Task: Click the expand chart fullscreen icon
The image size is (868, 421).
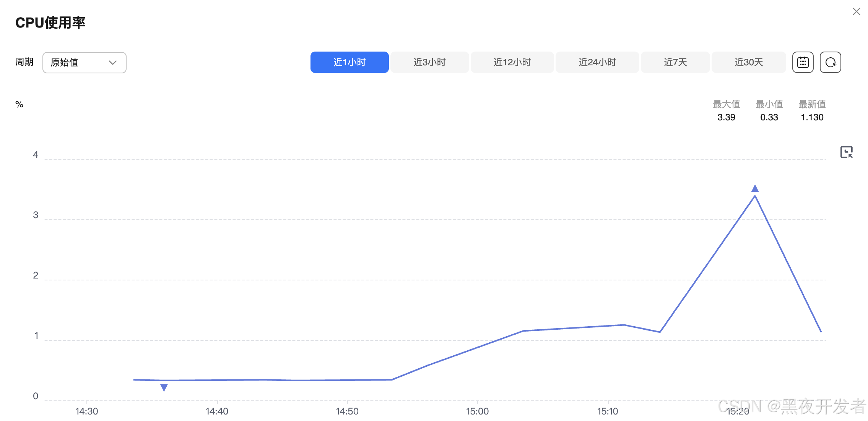Action: click(x=846, y=152)
